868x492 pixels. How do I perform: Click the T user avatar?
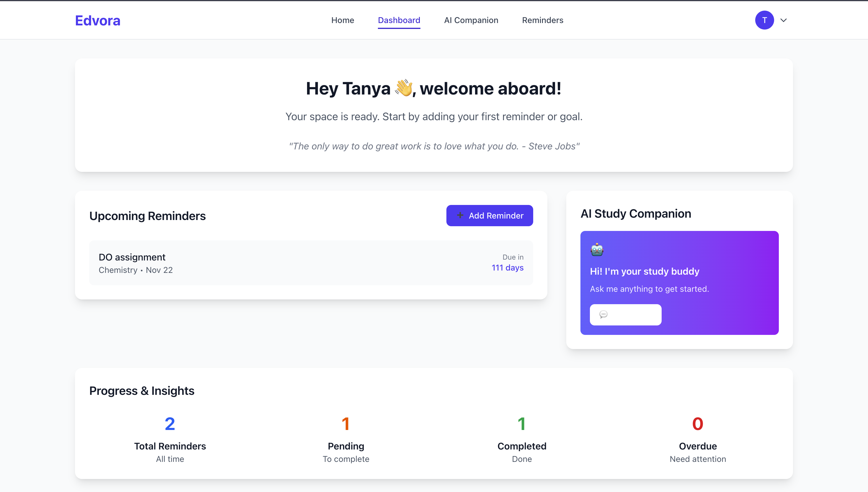coord(764,20)
